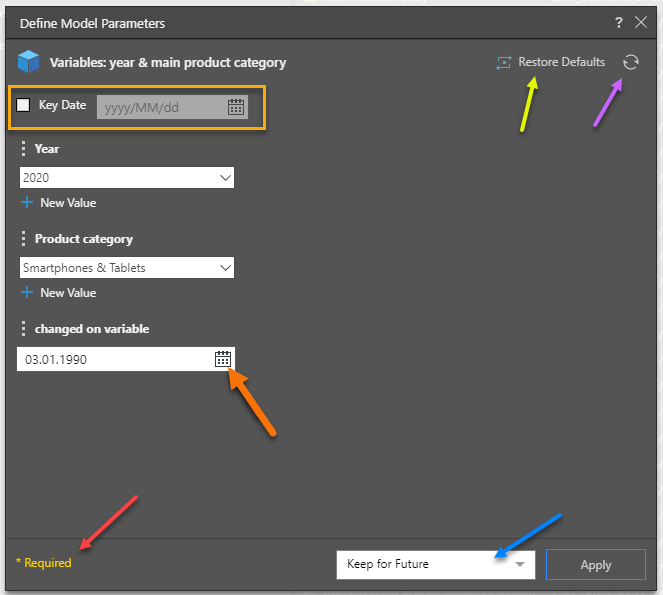Click the refresh arrows icon at top right
663x595 pixels.
630,62
